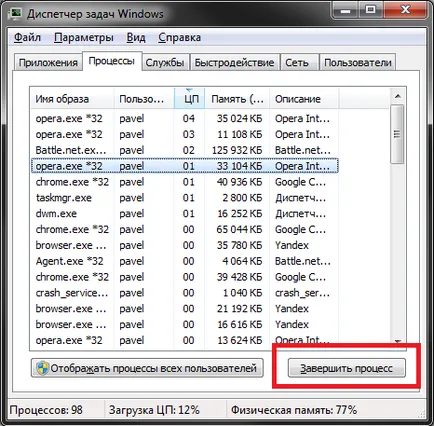Click the minimize window button
This screenshot has width=434, height=426.
click(345, 11)
